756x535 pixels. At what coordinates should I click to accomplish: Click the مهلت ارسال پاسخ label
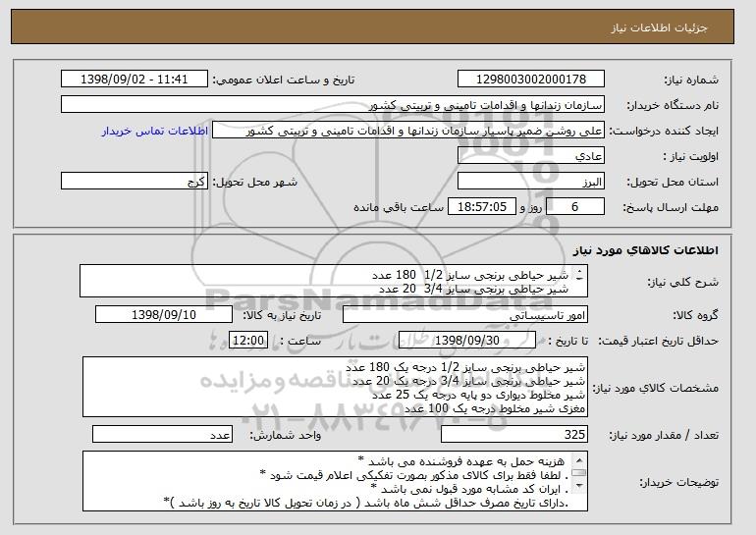[x=671, y=207]
